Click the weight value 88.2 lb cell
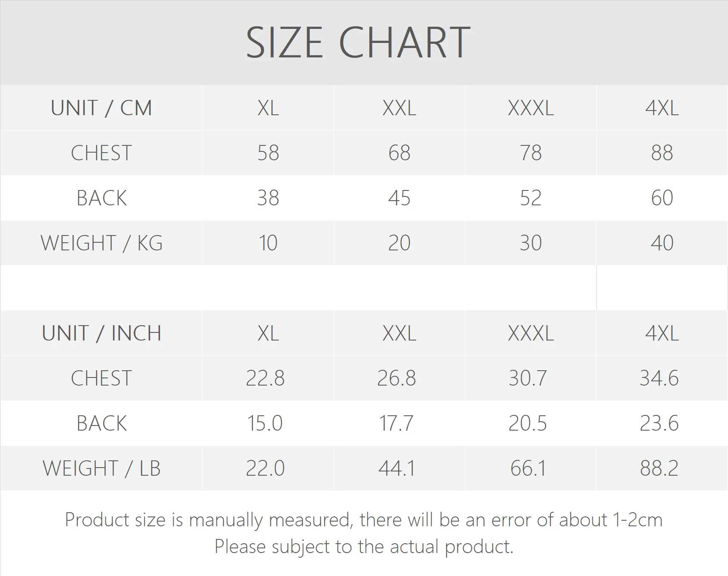The height and width of the screenshot is (576, 728). (x=659, y=468)
